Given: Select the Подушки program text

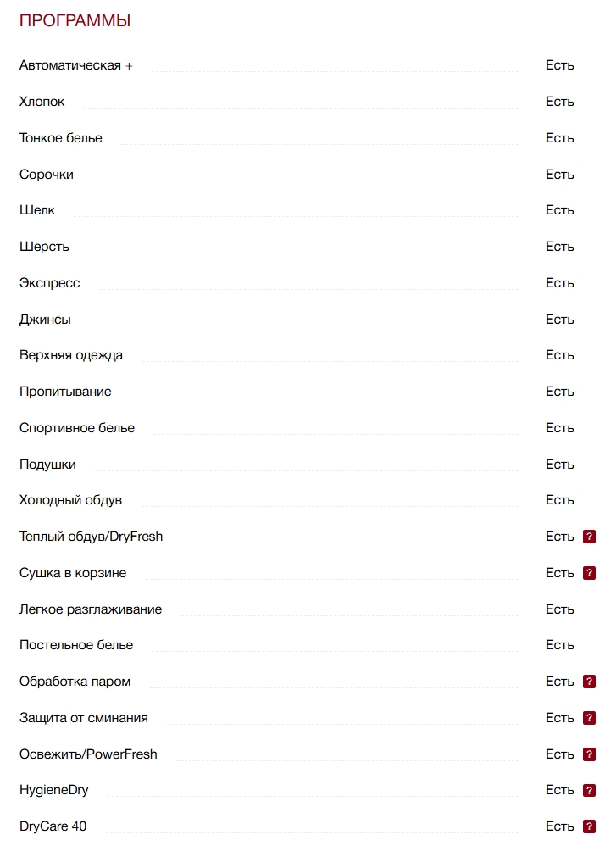Looking at the screenshot, I should [47, 465].
